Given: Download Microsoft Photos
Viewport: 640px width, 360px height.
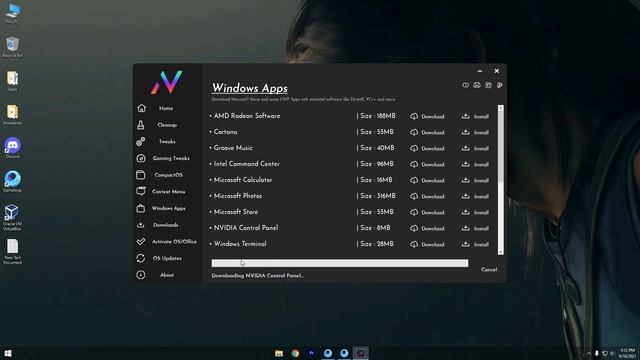Looking at the screenshot, I should point(427,196).
